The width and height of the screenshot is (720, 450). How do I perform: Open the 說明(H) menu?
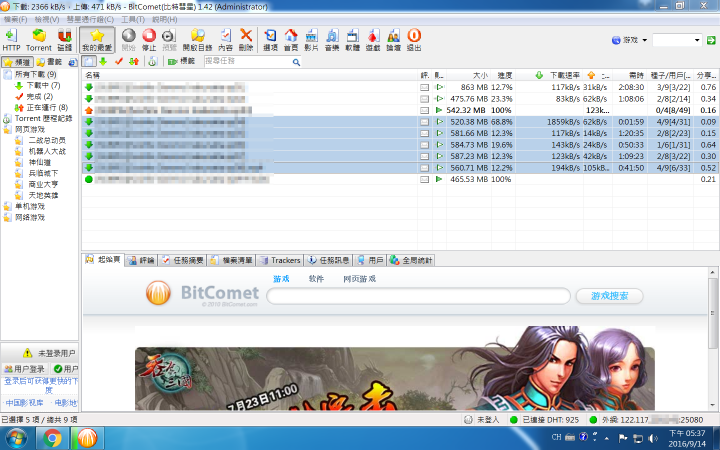[x=164, y=19]
